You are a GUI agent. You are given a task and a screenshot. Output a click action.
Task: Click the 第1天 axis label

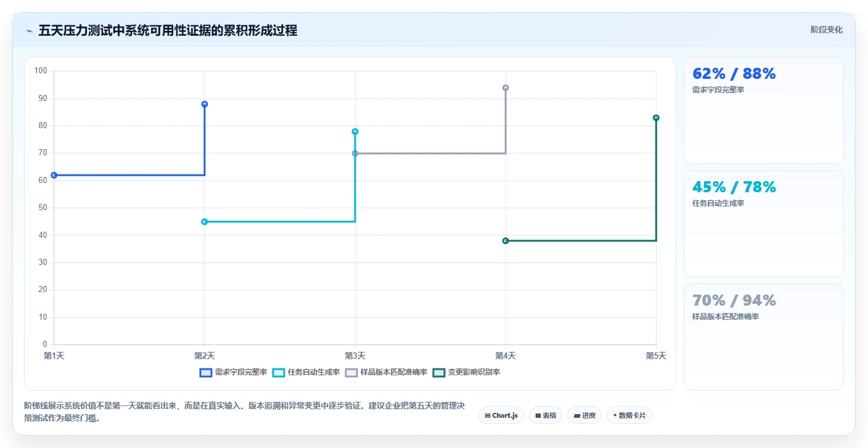pyautogui.click(x=54, y=356)
